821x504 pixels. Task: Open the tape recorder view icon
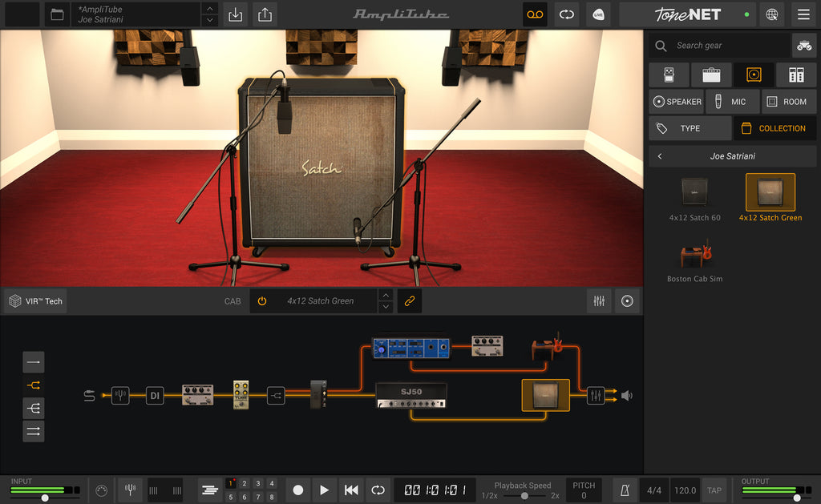coord(535,14)
